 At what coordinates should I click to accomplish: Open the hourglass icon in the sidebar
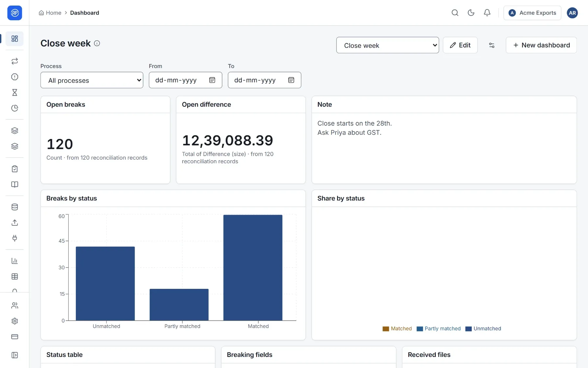pyautogui.click(x=15, y=93)
